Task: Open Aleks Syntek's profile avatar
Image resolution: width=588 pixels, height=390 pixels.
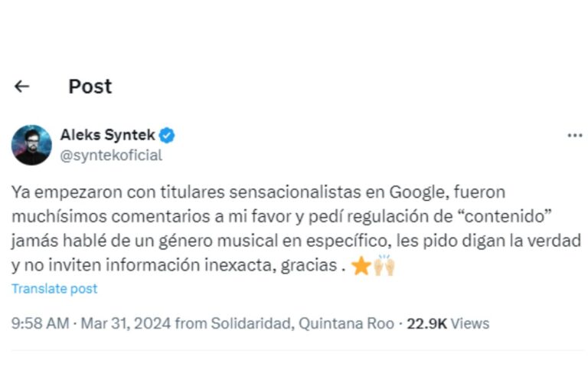Action: click(31, 145)
